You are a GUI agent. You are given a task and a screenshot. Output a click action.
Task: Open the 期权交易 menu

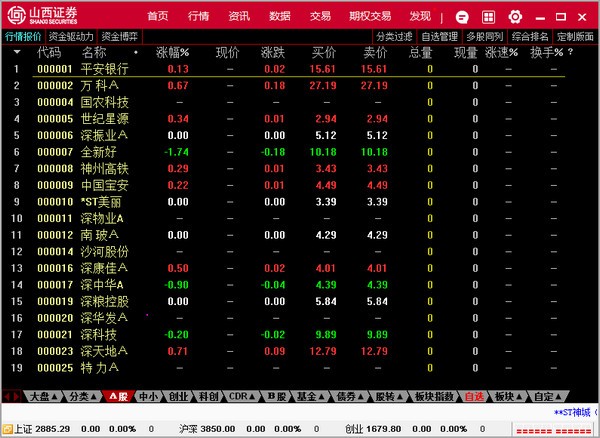coord(368,16)
